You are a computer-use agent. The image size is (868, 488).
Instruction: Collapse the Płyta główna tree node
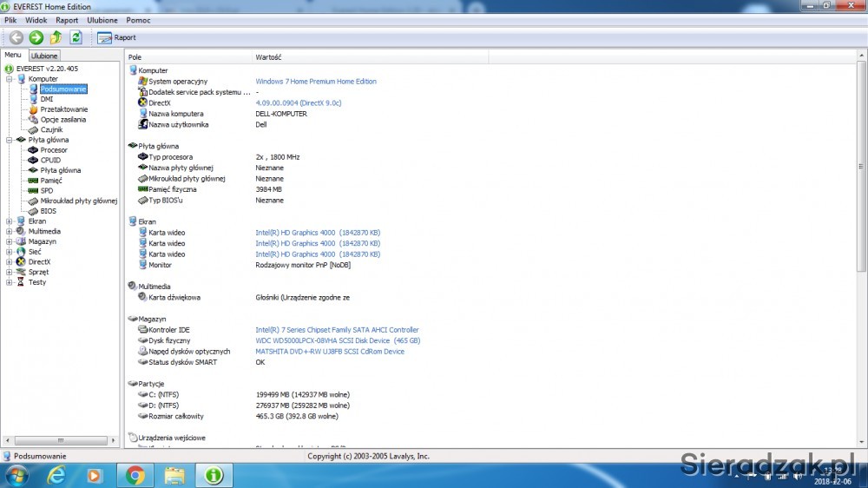point(10,140)
